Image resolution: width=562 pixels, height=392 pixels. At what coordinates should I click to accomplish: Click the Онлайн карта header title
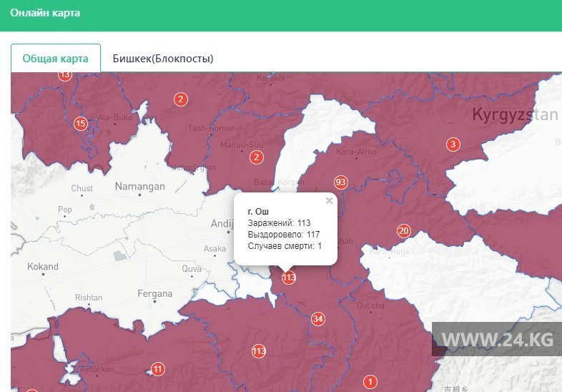45,14
